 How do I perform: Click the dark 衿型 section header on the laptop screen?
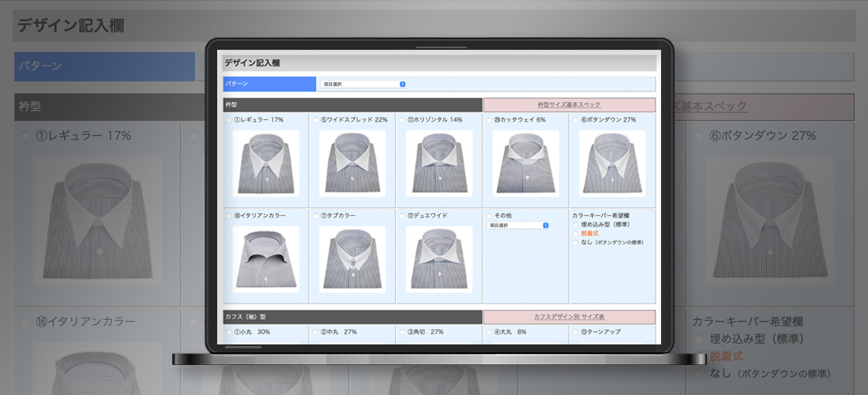[x=352, y=105]
